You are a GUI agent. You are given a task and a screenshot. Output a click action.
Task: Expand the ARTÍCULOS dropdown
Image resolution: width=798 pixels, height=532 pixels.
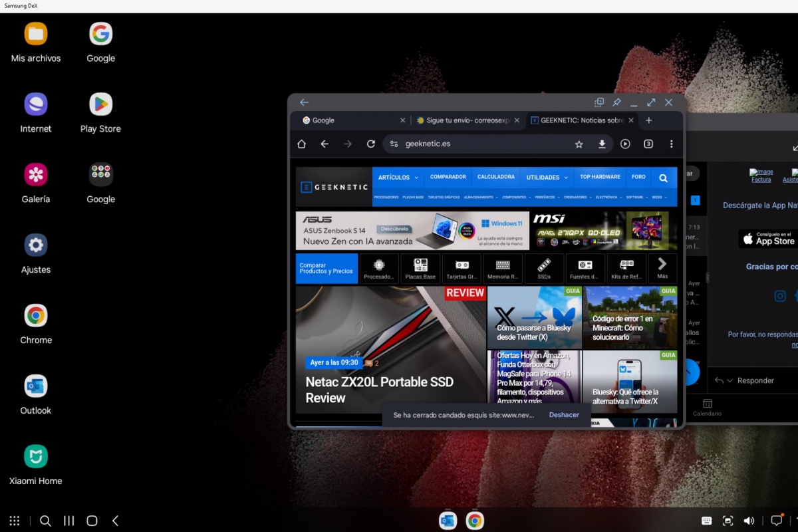click(x=397, y=177)
